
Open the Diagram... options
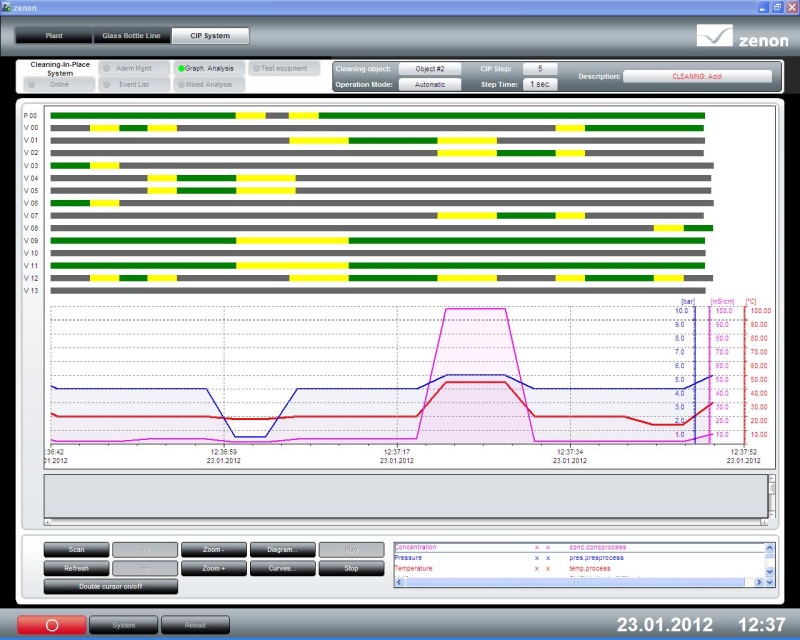pos(282,549)
